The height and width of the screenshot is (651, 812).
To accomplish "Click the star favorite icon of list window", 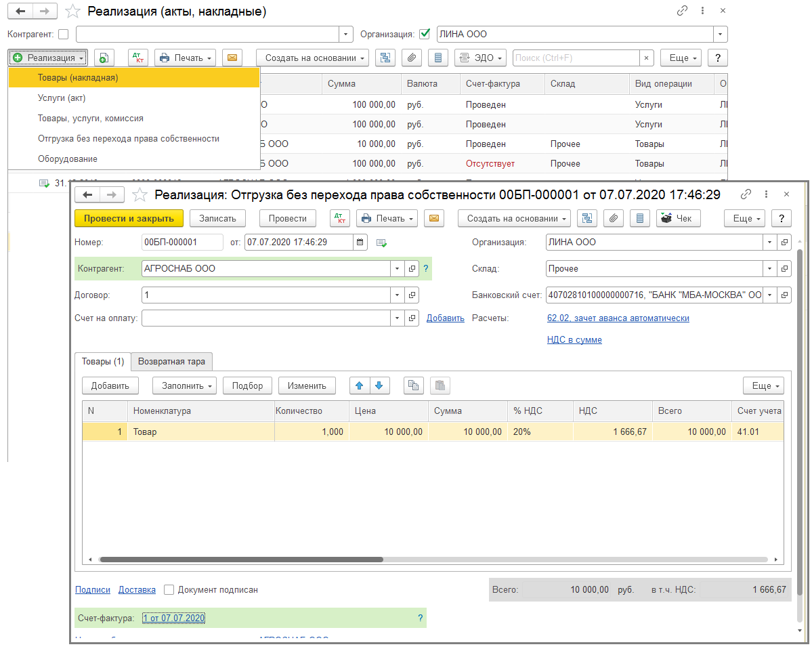I will (71, 12).
